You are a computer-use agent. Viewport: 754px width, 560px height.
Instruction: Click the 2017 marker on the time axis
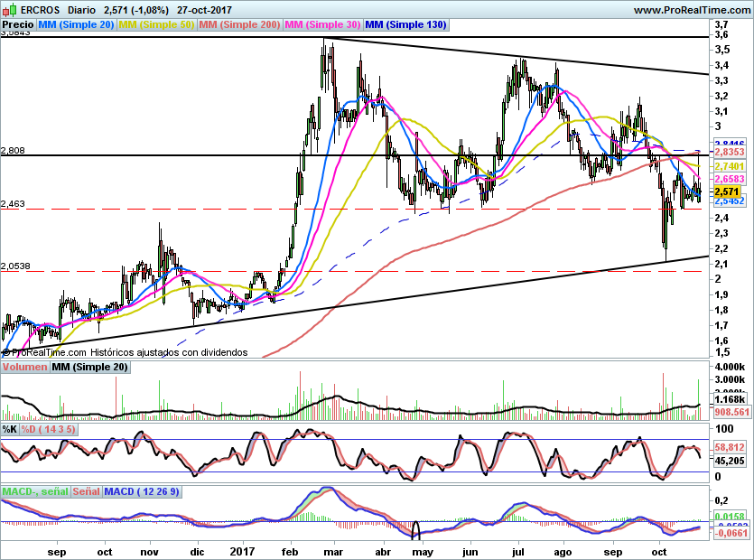[244, 551]
